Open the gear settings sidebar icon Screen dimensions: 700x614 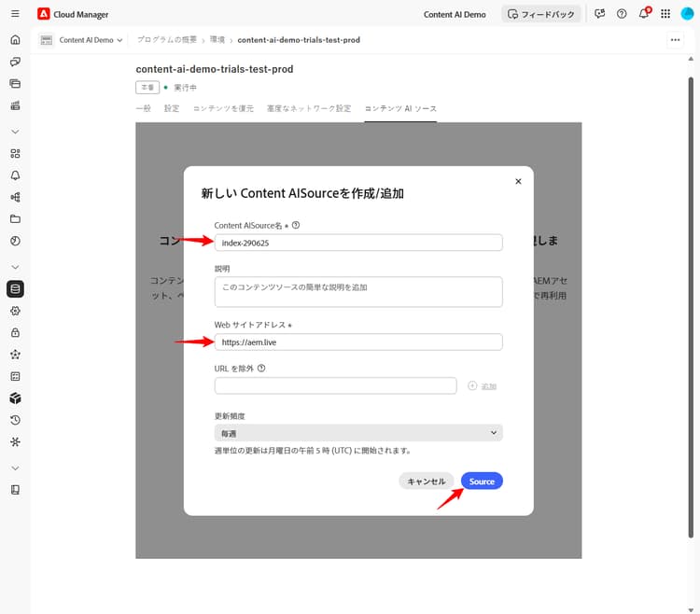15,311
